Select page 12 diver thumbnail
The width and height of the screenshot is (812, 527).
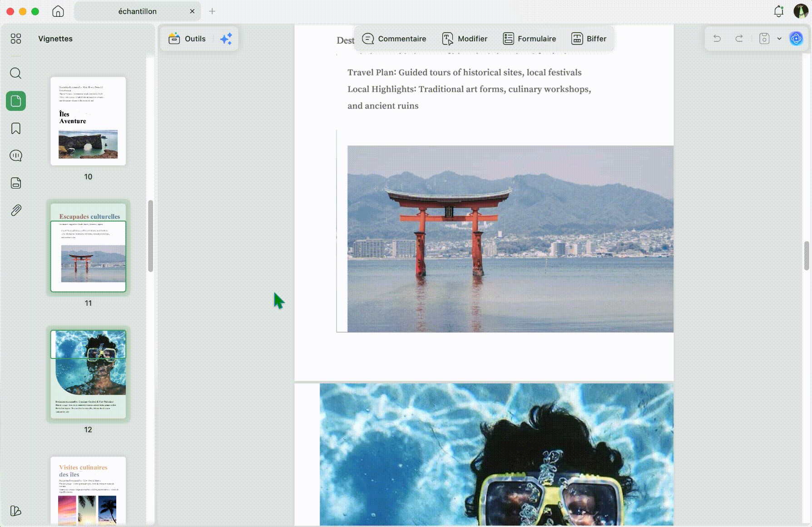tap(88, 374)
